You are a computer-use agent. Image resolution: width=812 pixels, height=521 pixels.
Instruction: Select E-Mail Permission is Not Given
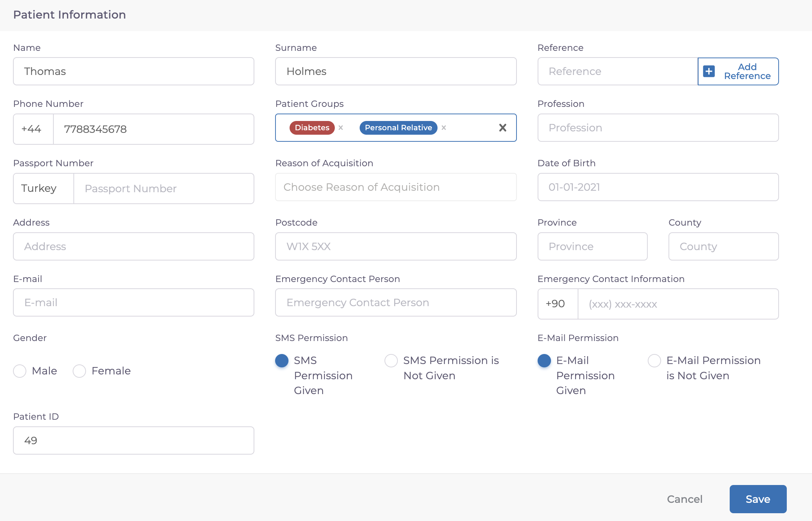pyautogui.click(x=654, y=360)
